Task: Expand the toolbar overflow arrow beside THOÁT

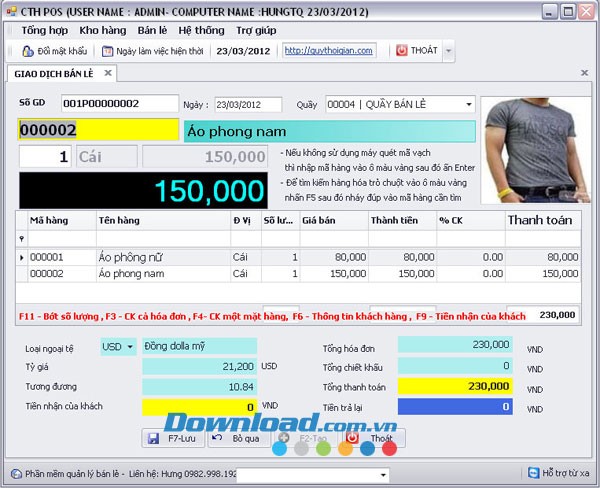Action: (449, 51)
